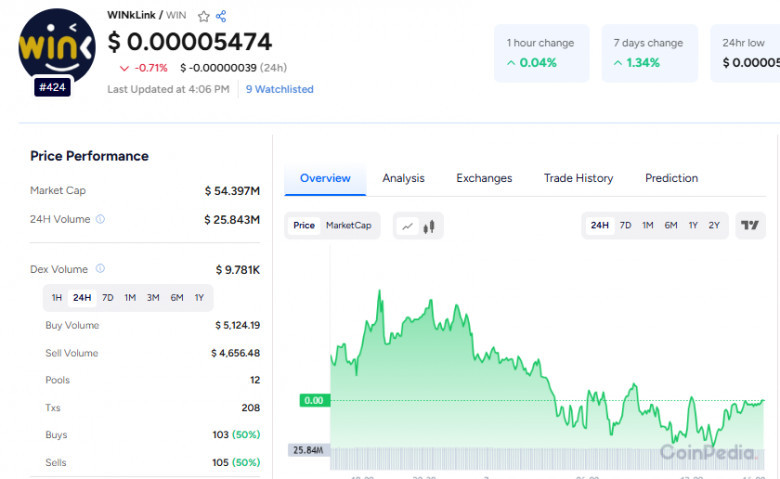The width and height of the screenshot is (780, 479).
Task: Select 7D Dex Volume period
Action: (x=107, y=297)
